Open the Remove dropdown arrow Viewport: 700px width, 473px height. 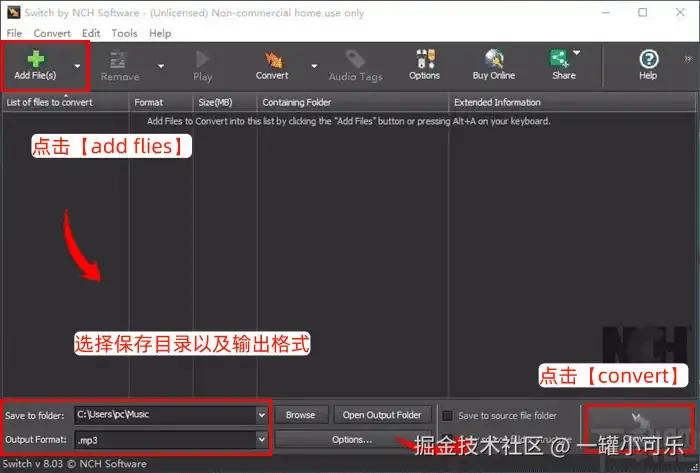coord(161,66)
